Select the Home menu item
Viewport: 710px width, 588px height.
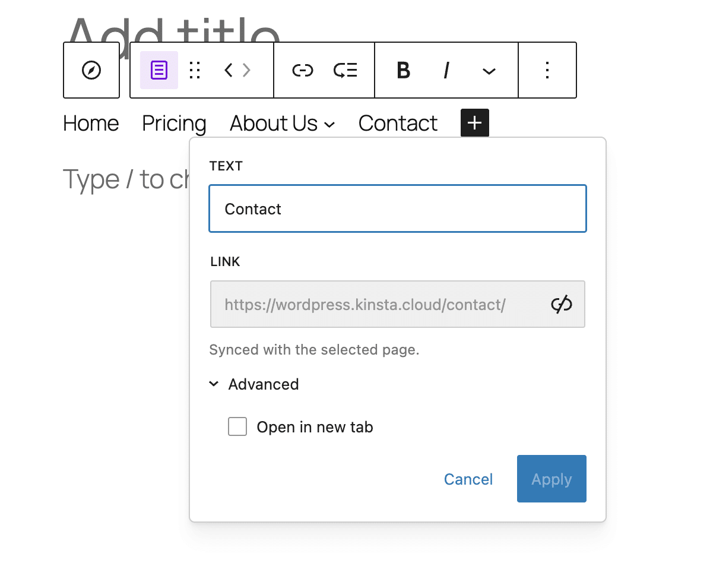pyautogui.click(x=90, y=123)
